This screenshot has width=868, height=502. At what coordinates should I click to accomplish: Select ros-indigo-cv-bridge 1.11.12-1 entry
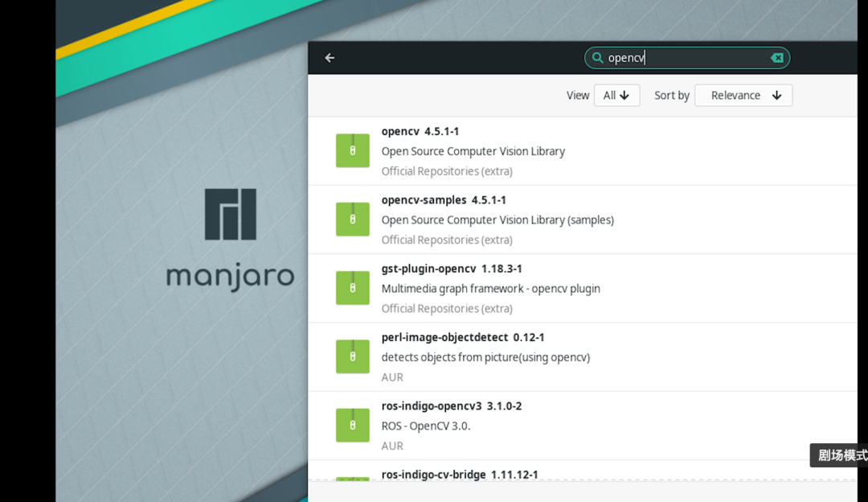pos(460,475)
